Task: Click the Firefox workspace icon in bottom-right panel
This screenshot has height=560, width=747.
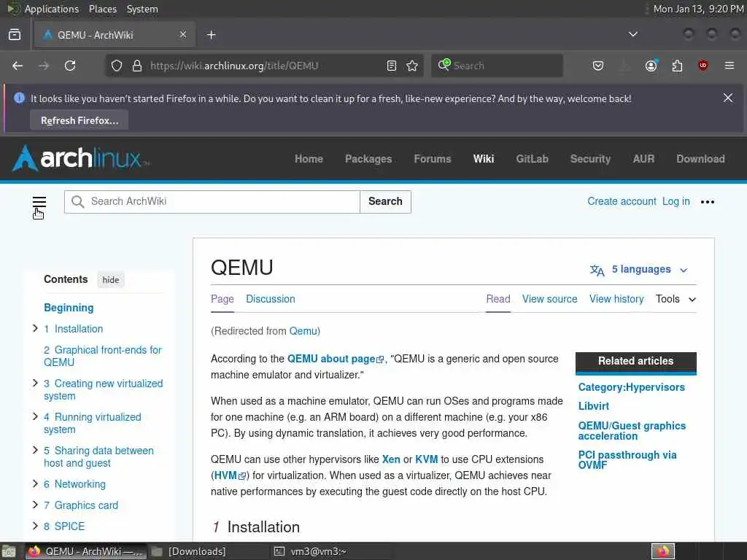Action: click(663, 551)
